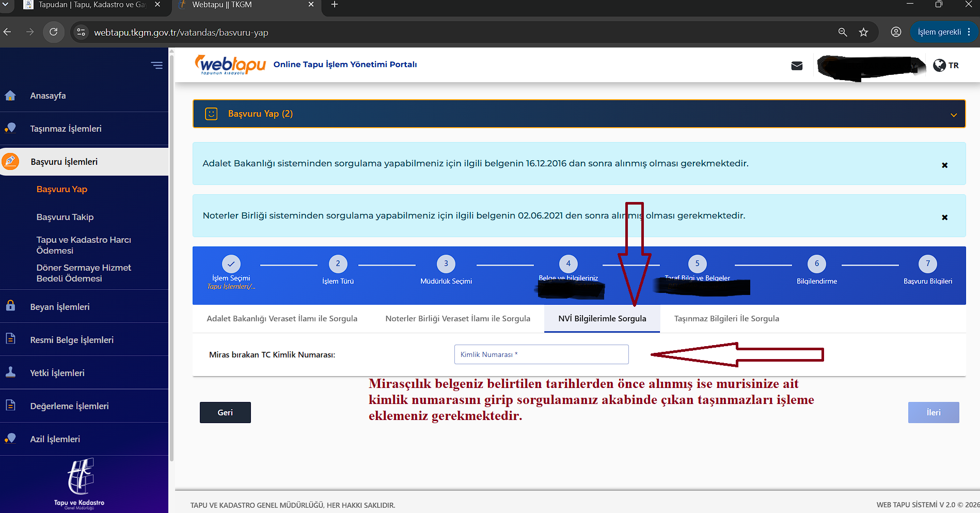Screen dimensions: 980x513
Task: Reload the page in the browser
Action: tap(54, 32)
